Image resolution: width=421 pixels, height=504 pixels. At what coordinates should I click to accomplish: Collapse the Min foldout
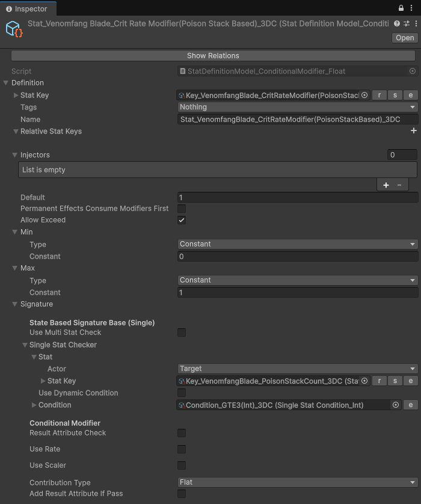click(x=15, y=232)
